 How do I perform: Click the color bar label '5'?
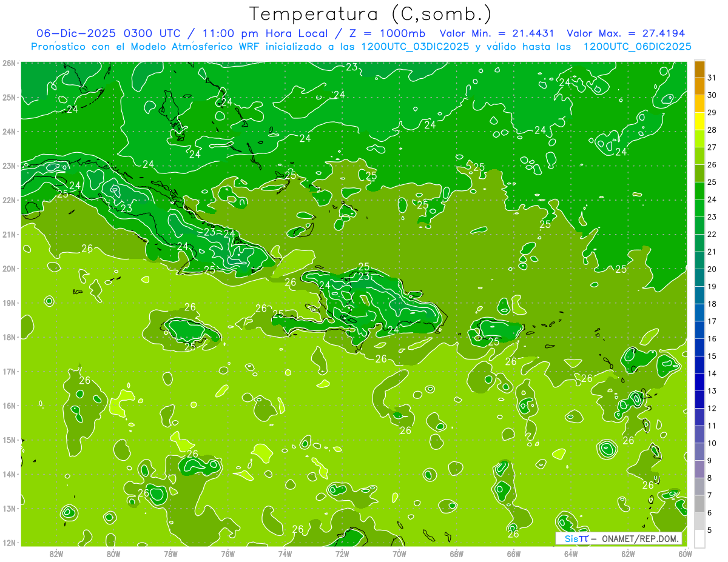coord(710,530)
